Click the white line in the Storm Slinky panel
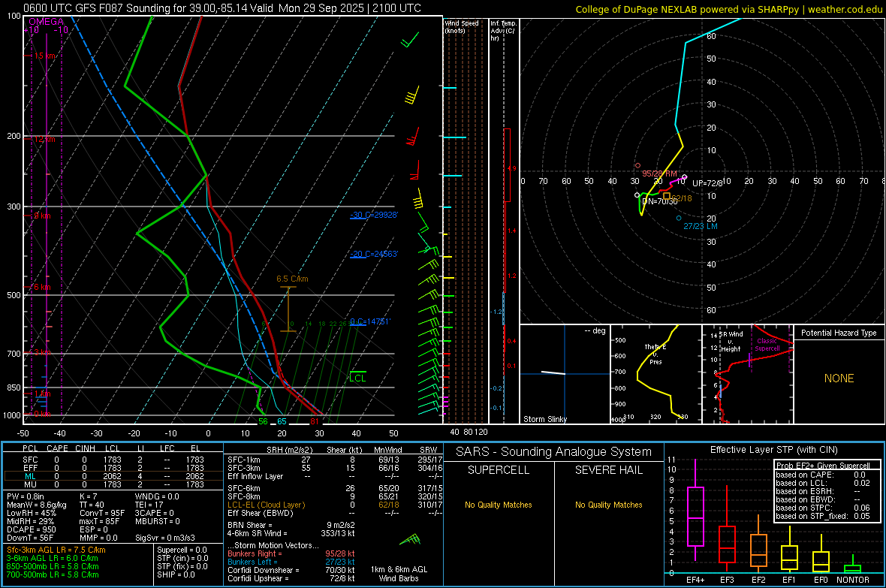This screenshot has height=588, width=886. [x=553, y=372]
